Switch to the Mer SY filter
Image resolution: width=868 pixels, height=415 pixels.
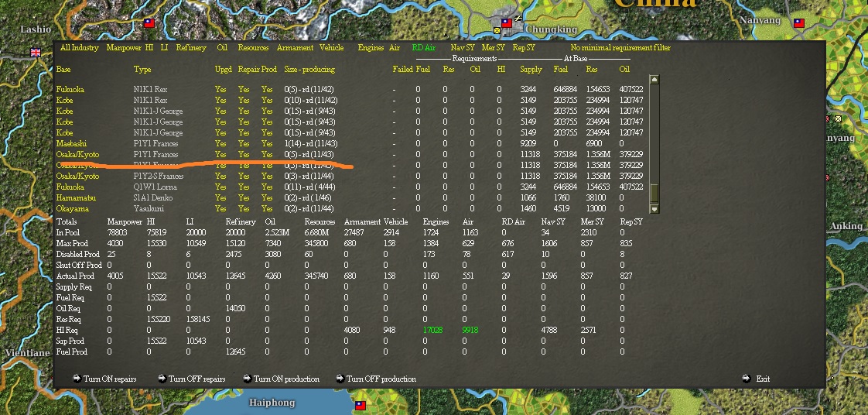coord(493,48)
